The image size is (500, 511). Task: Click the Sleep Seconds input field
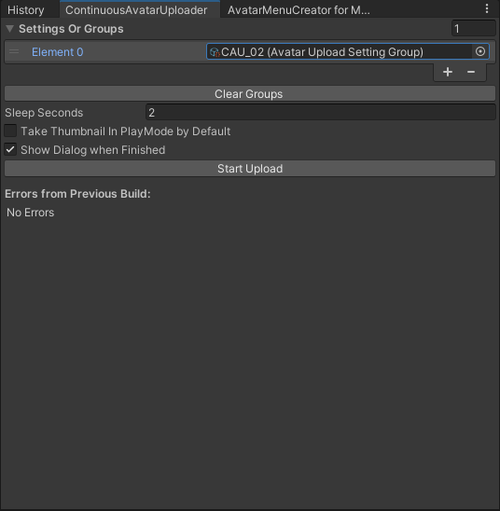pyautogui.click(x=321, y=112)
